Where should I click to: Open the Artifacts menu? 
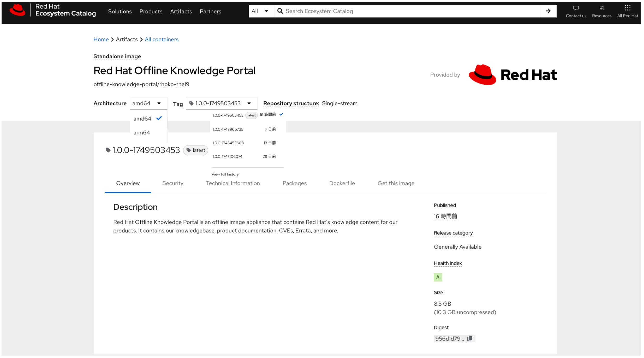[181, 11]
